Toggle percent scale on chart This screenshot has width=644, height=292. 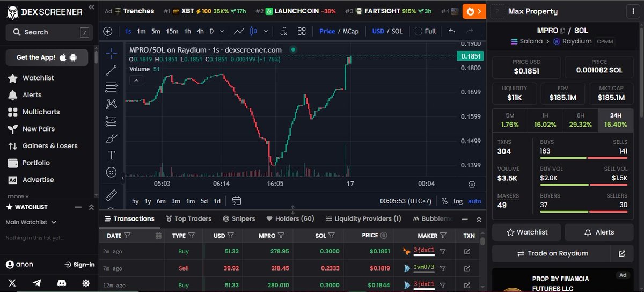[444, 201]
